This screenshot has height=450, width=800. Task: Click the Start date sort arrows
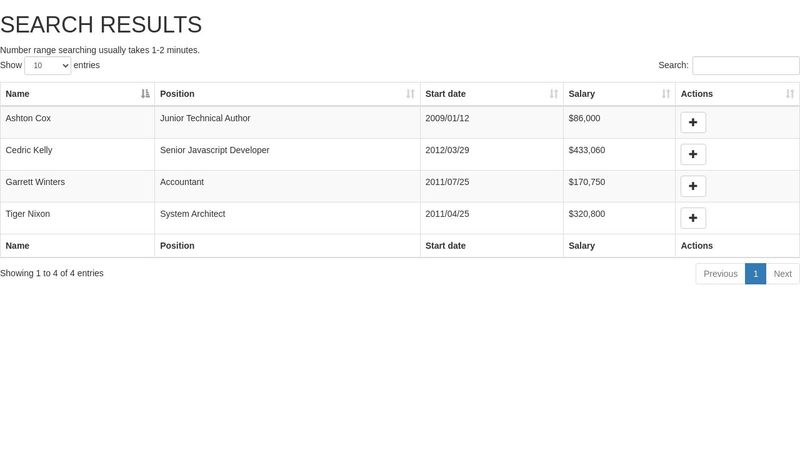point(554,94)
